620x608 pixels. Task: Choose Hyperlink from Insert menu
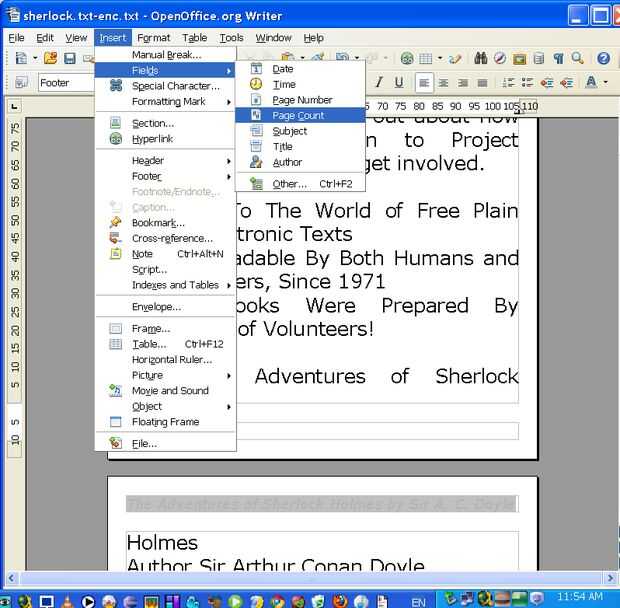pos(165,139)
